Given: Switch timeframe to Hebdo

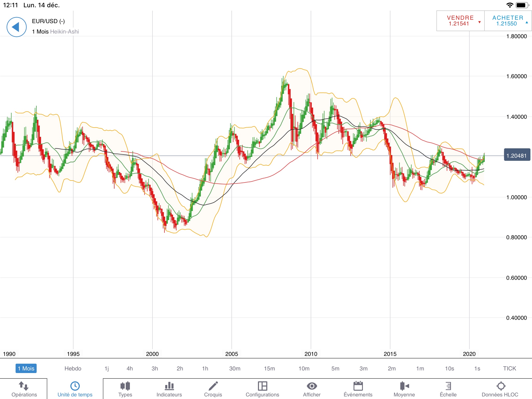Looking at the screenshot, I should click(73, 368).
